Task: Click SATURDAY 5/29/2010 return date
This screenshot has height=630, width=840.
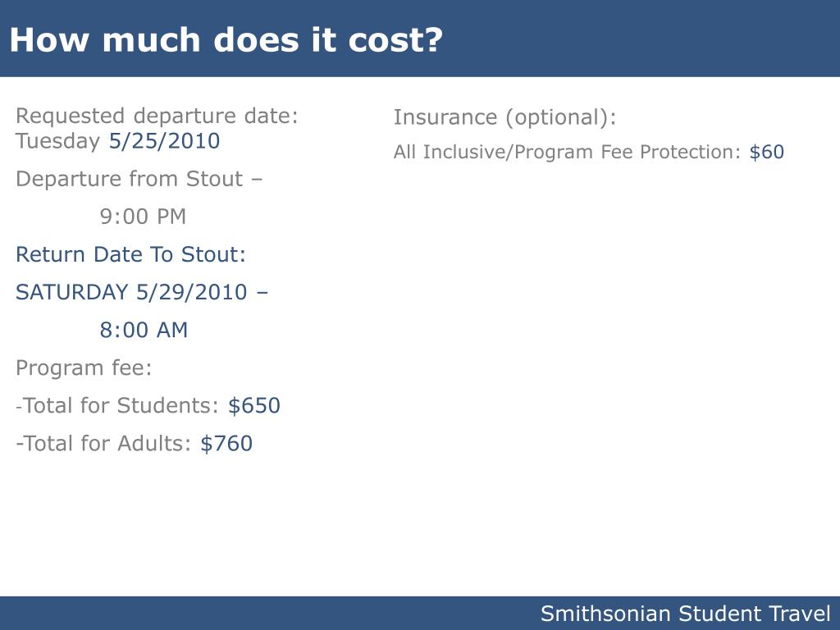Action: (131, 293)
